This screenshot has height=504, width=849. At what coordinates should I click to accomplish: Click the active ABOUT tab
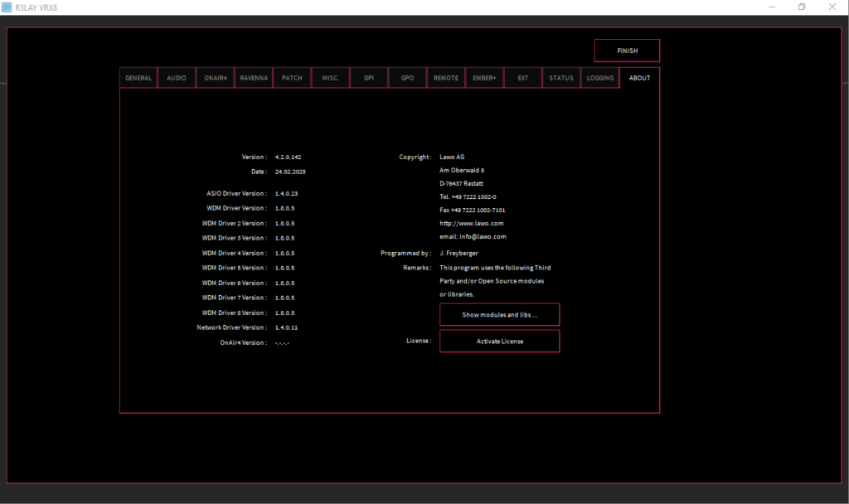[639, 78]
